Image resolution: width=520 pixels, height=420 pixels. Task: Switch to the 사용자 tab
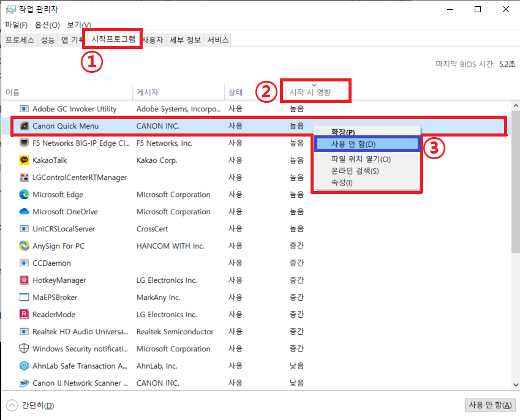click(153, 40)
